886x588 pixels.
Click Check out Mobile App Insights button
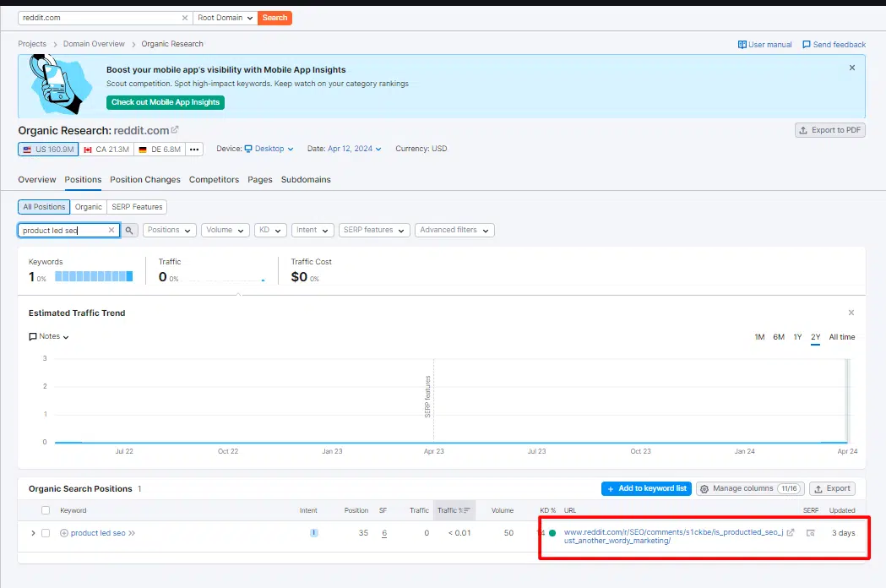(x=166, y=102)
